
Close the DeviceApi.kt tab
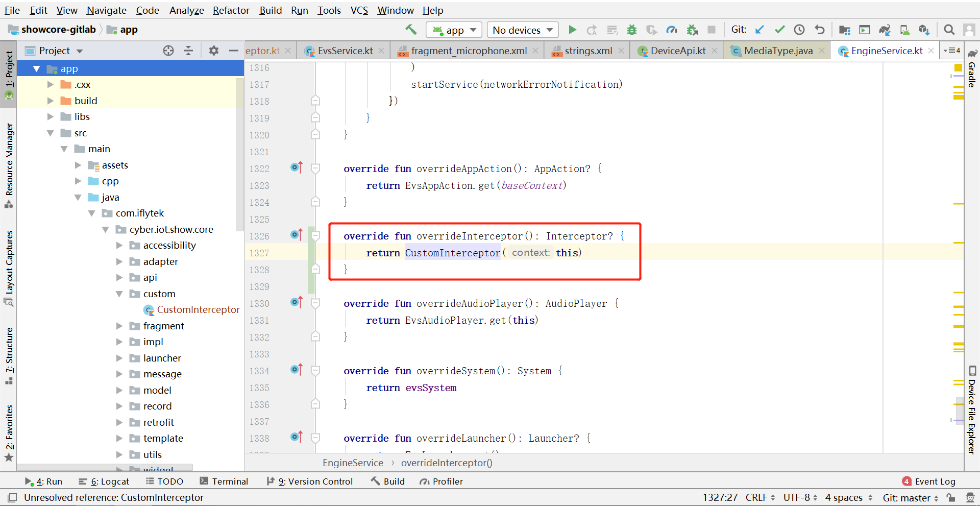coord(715,51)
